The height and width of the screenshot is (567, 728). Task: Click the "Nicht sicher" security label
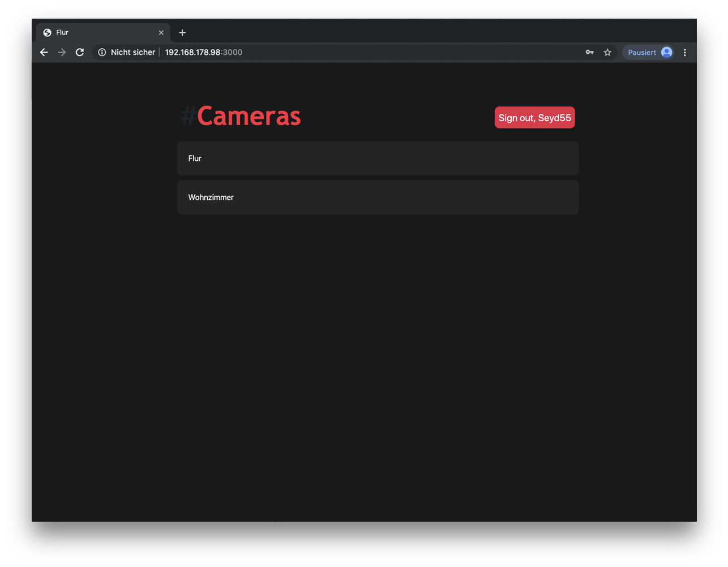pyautogui.click(x=132, y=52)
